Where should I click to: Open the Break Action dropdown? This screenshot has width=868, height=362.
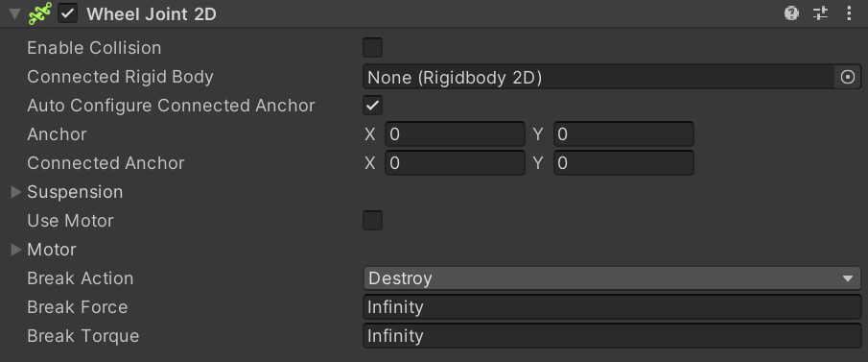[612, 278]
